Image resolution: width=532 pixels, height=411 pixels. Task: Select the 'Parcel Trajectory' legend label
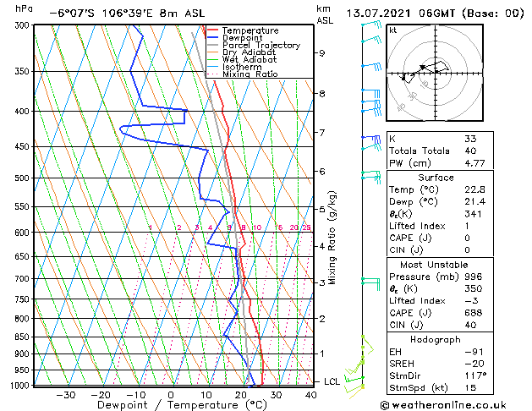coord(261,45)
